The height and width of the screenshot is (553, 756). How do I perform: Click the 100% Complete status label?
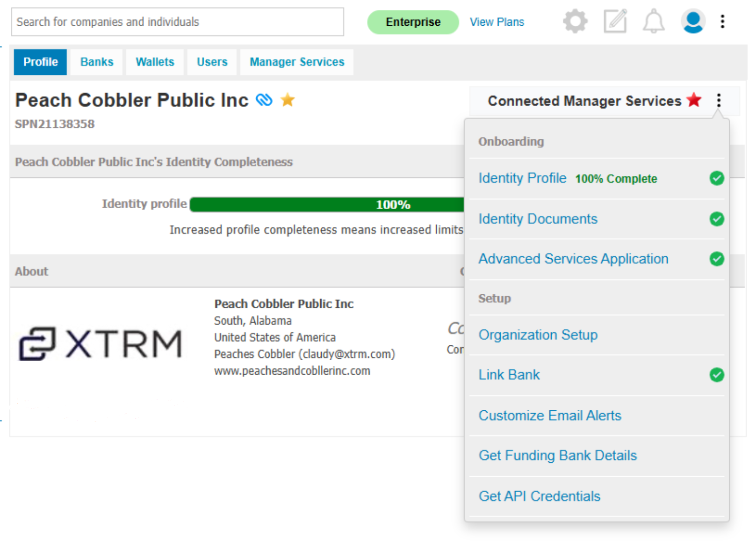pyautogui.click(x=616, y=179)
